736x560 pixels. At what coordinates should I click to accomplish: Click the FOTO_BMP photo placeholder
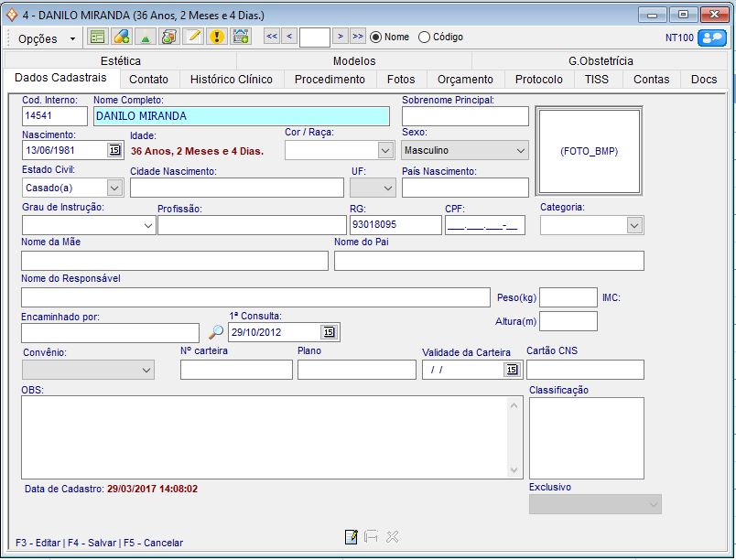(x=589, y=151)
